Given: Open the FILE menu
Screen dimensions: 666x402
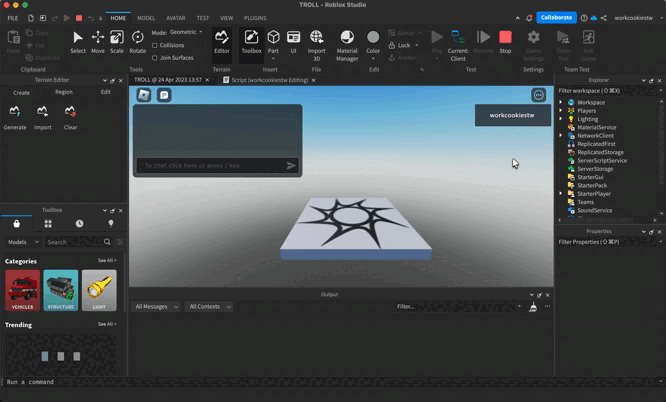Looking at the screenshot, I should pyautogui.click(x=13, y=18).
